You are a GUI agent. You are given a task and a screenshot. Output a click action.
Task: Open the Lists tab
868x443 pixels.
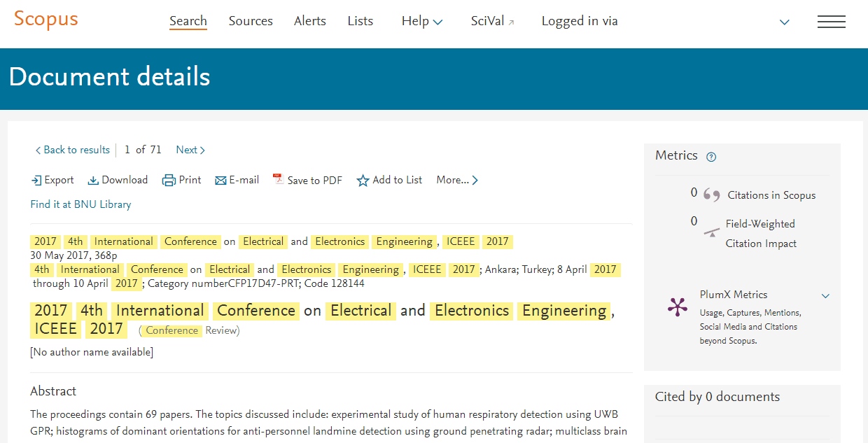(360, 21)
